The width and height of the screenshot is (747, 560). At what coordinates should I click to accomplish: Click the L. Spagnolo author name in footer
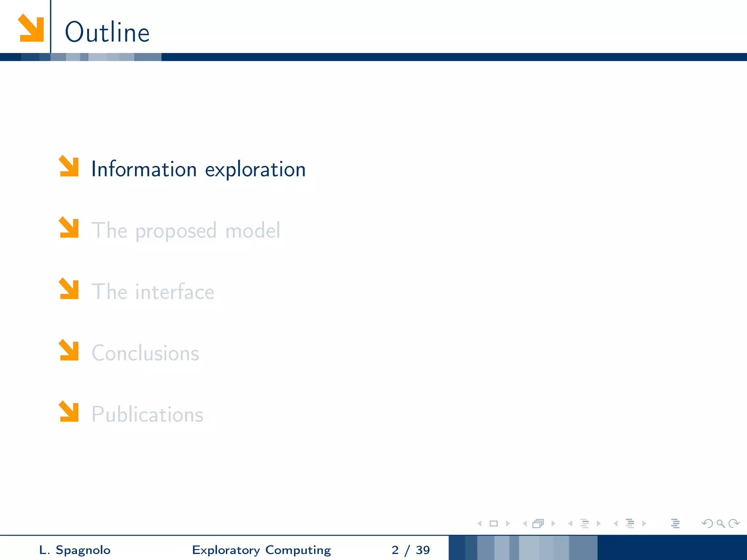(x=75, y=550)
